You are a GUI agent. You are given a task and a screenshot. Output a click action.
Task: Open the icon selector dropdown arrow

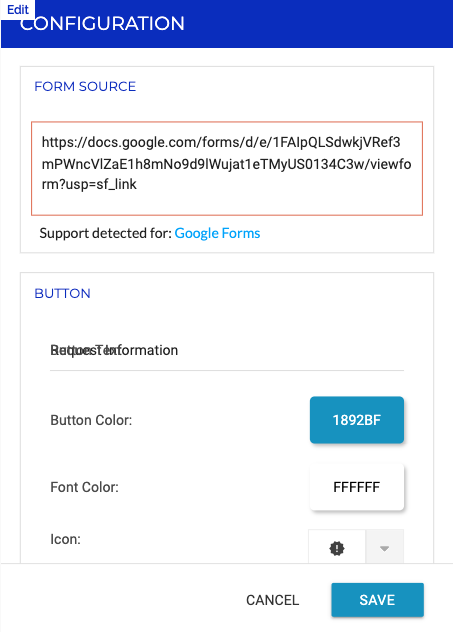(x=384, y=547)
